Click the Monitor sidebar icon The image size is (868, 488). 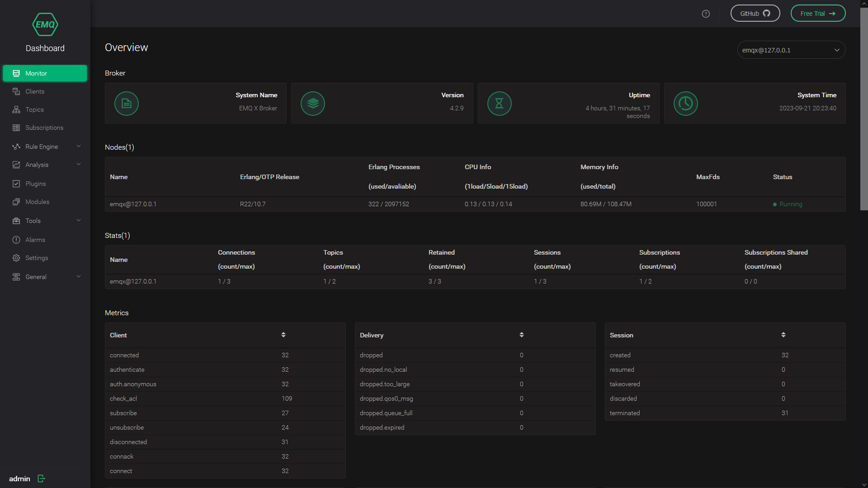(16, 73)
